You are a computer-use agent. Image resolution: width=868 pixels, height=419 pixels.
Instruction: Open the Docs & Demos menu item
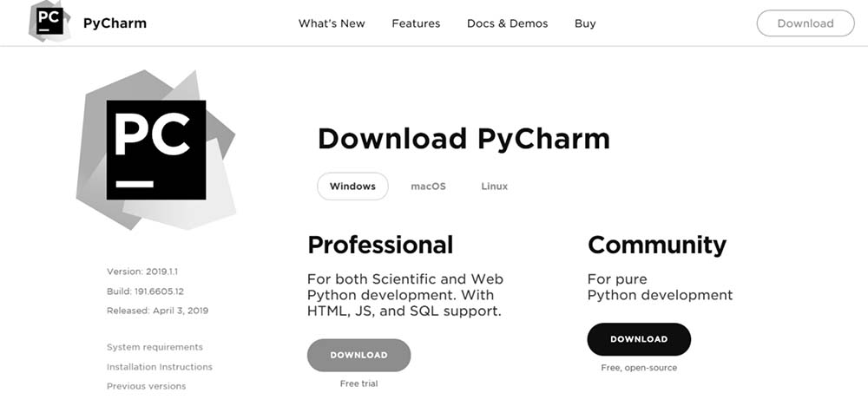point(507,23)
